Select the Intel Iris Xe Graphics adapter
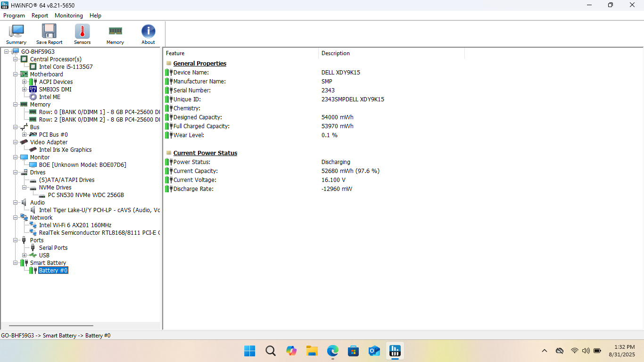The height and width of the screenshot is (362, 644). (x=65, y=149)
